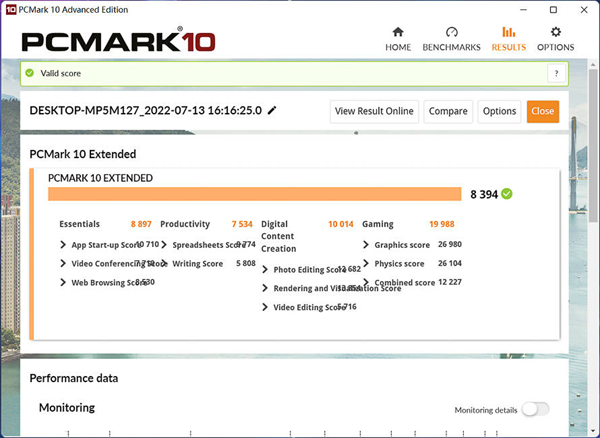This screenshot has width=600, height=438.
Task: Click the Options button beside Compare
Action: pos(499,111)
